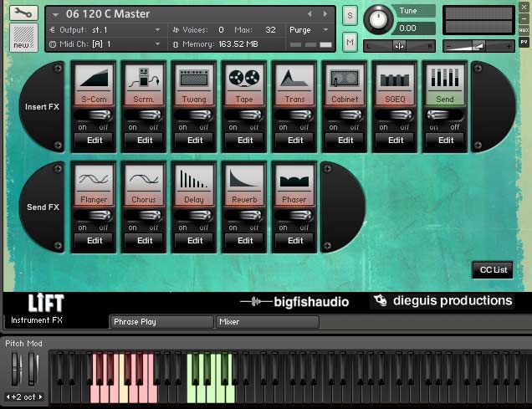Switch to the Mixer tab
Image resolution: width=532 pixels, height=409 pixels.
point(268,322)
